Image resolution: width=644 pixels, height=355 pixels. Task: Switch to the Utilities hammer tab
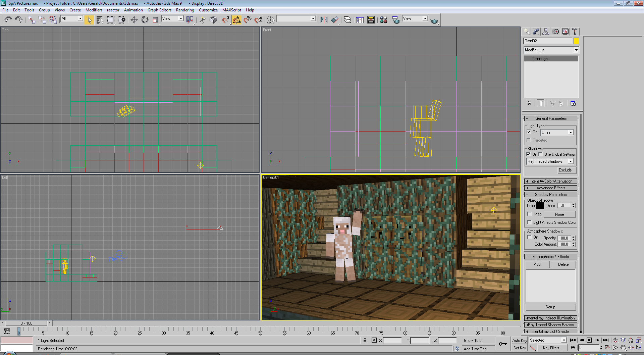coord(575,32)
